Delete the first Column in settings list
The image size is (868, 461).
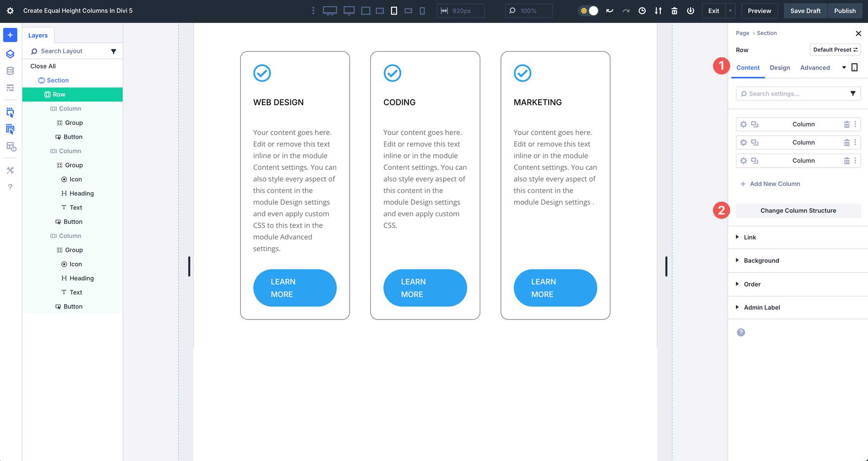(x=846, y=125)
